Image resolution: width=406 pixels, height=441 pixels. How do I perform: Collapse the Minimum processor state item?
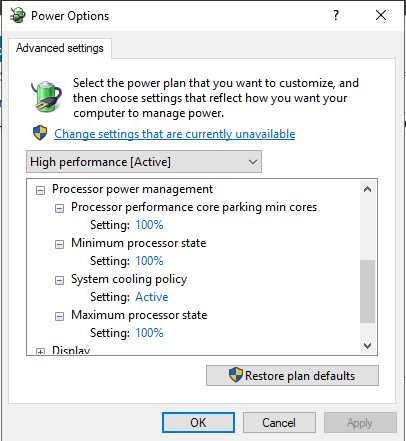tap(59, 244)
